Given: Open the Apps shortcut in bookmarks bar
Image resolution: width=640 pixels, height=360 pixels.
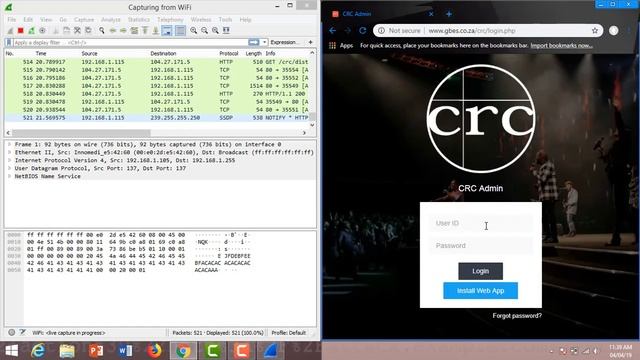Looking at the screenshot, I should tap(341, 46).
